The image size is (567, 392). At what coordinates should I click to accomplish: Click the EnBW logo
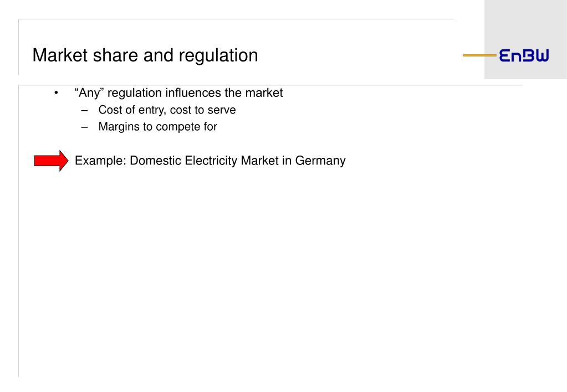tap(524, 55)
